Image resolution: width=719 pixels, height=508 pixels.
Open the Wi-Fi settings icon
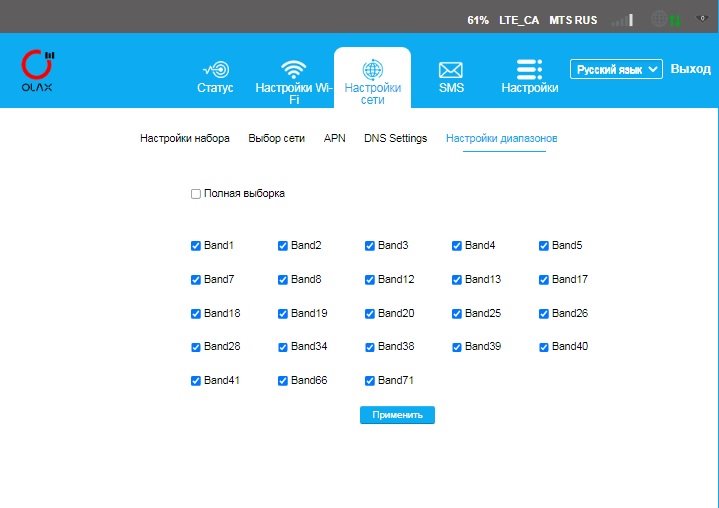point(293,69)
